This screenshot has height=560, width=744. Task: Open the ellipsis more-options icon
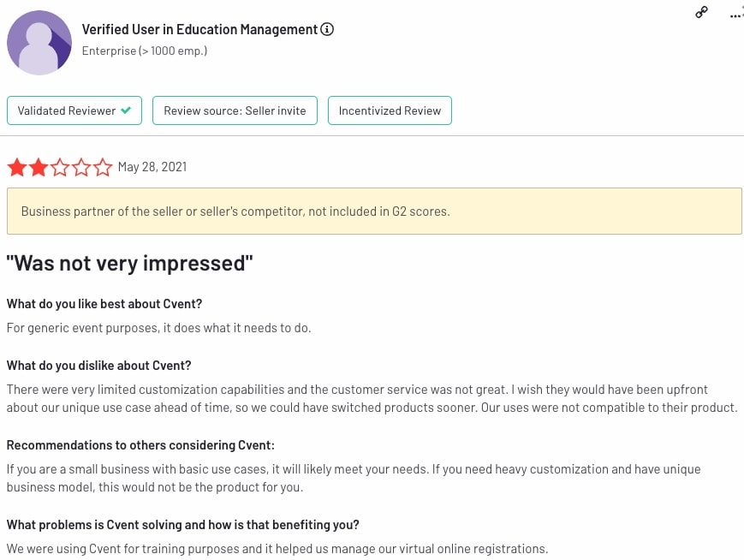[x=734, y=13]
